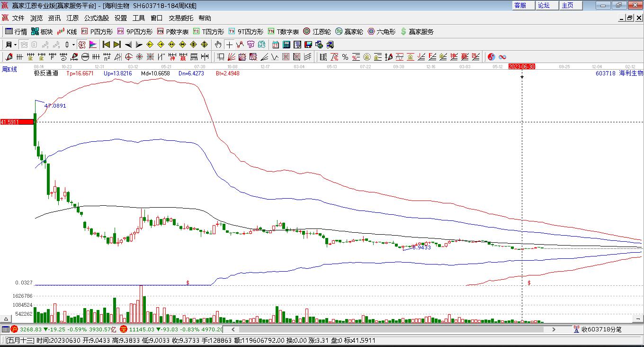Step back with the grey left arrow
The height and width of the screenshot is (347, 644).
pyautogui.click(x=128, y=45)
